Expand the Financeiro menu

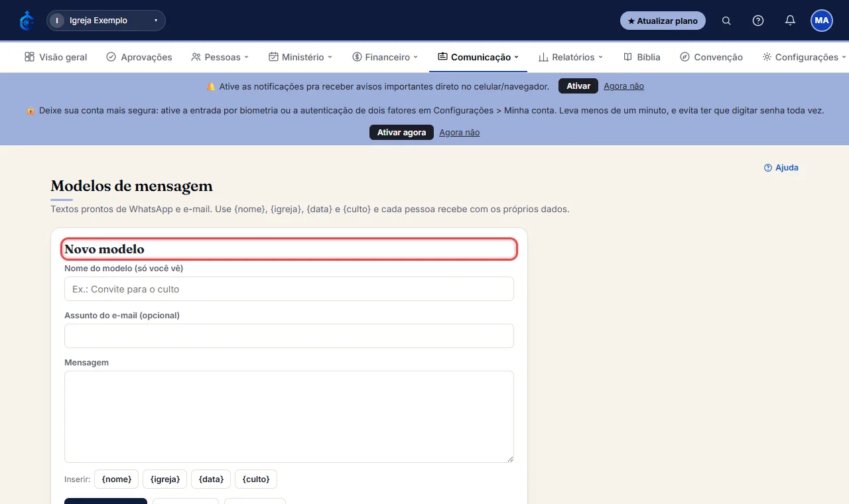click(x=385, y=57)
